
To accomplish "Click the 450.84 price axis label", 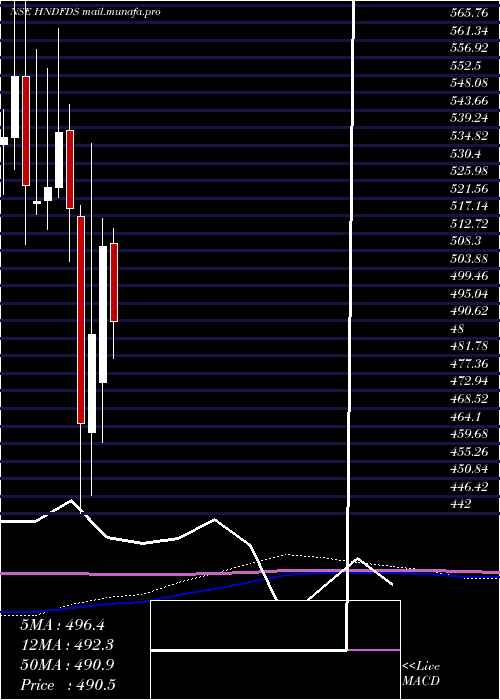I will (x=469, y=468).
